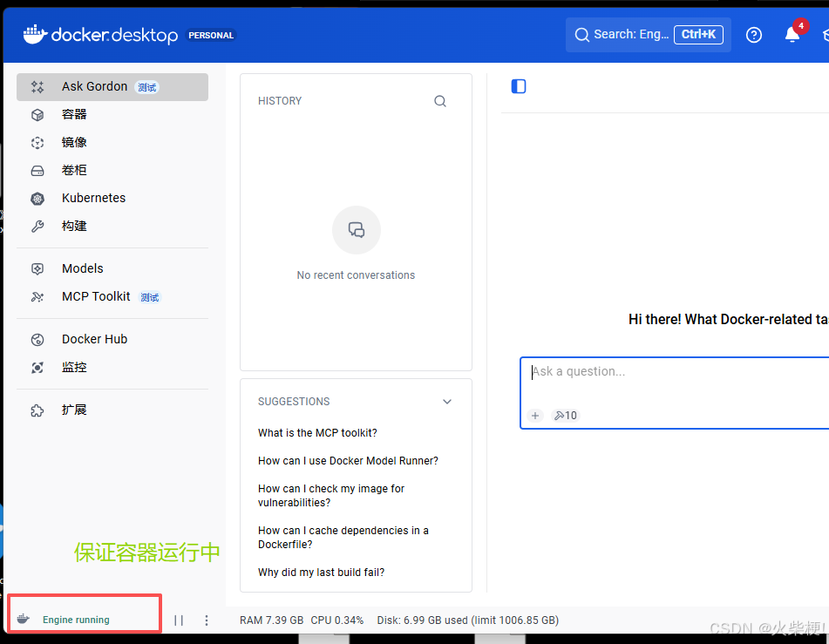
Task: Open the 卷柜 volumes page
Action: click(112, 170)
